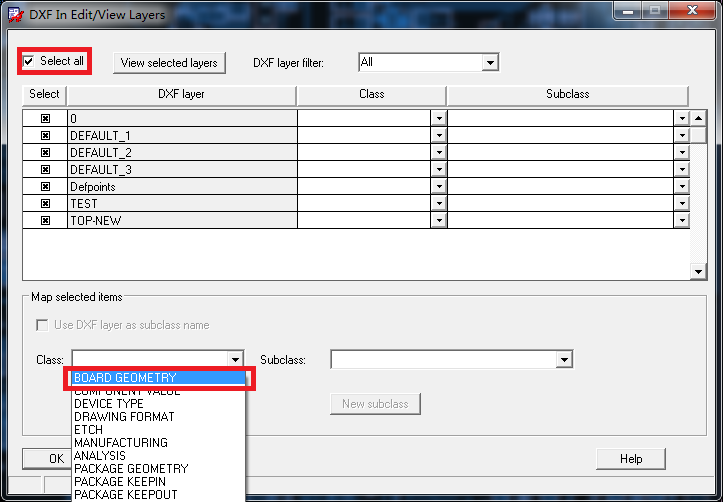Image resolution: width=723 pixels, height=502 pixels.
Task: Click the DXF layer column header
Action: 181,94
